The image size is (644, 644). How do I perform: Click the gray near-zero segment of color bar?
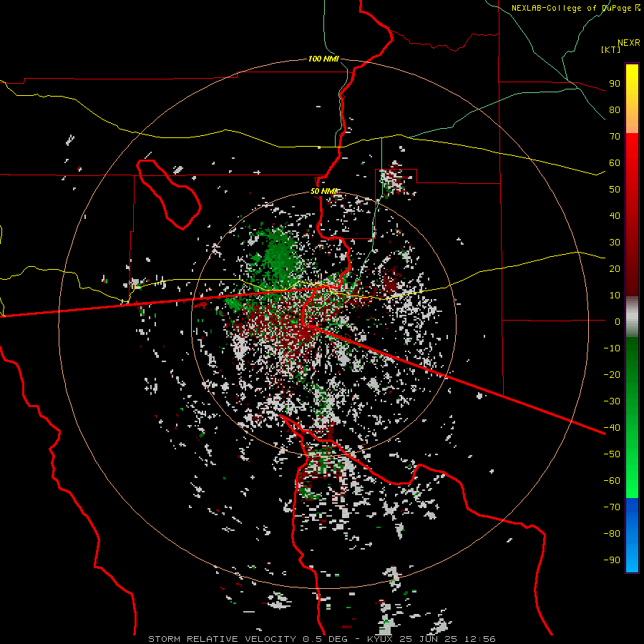point(632,317)
